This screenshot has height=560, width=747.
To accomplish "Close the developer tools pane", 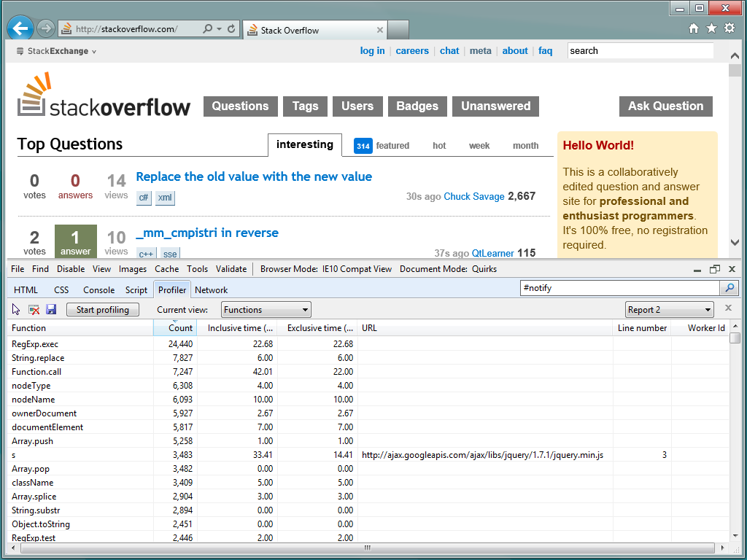I will pos(732,269).
